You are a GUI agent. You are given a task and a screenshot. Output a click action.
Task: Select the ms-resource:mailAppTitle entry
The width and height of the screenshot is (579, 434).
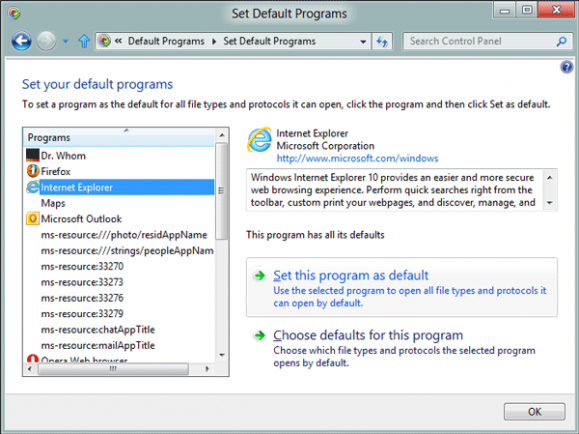pyautogui.click(x=98, y=345)
